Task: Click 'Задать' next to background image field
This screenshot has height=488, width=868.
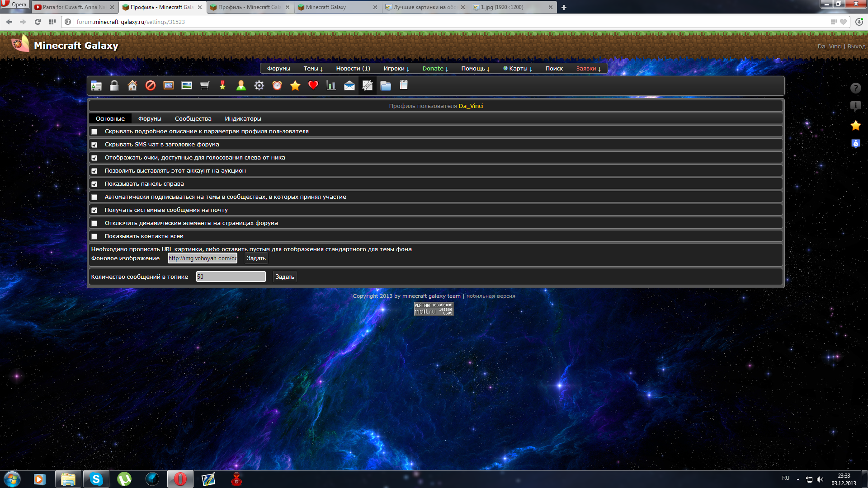Action: (x=256, y=258)
